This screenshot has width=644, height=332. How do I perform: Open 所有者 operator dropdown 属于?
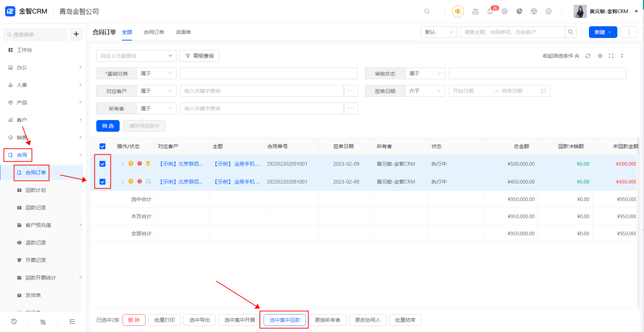click(x=156, y=108)
